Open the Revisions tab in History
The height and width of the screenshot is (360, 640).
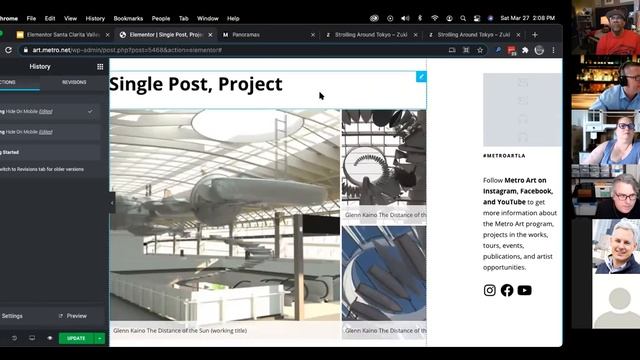74,82
